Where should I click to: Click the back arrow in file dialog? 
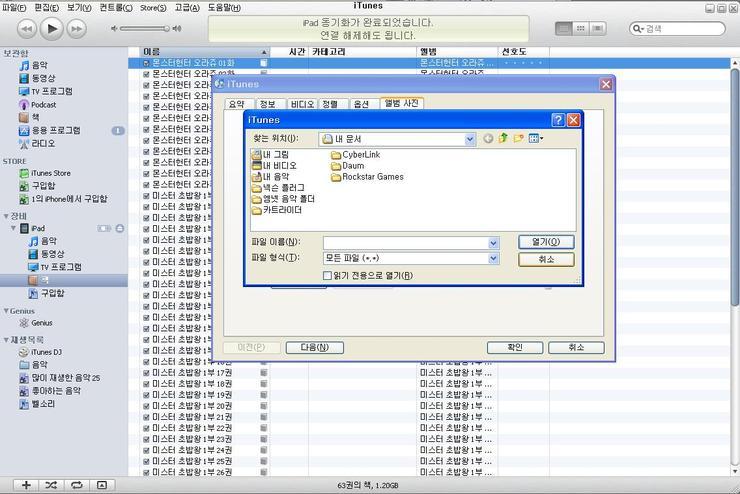[488, 139]
